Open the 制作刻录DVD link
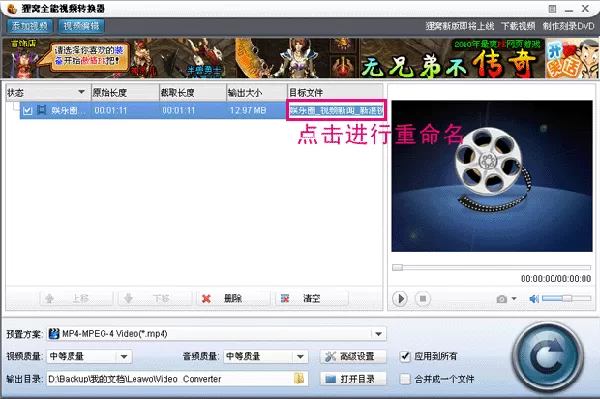This screenshot has width=600, height=399. (x=568, y=26)
